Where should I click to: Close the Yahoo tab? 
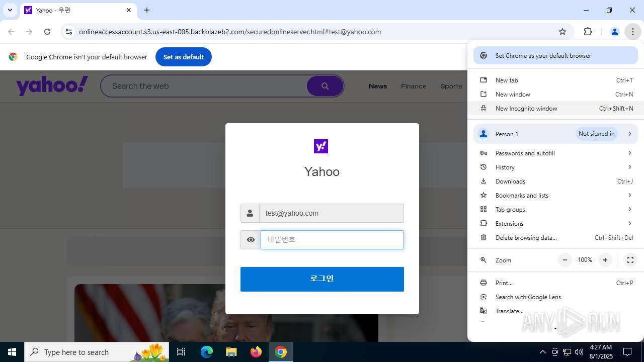coord(129,10)
